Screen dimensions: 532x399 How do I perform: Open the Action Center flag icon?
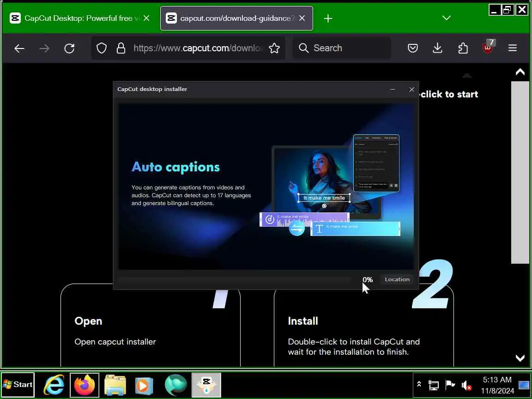[450, 385]
